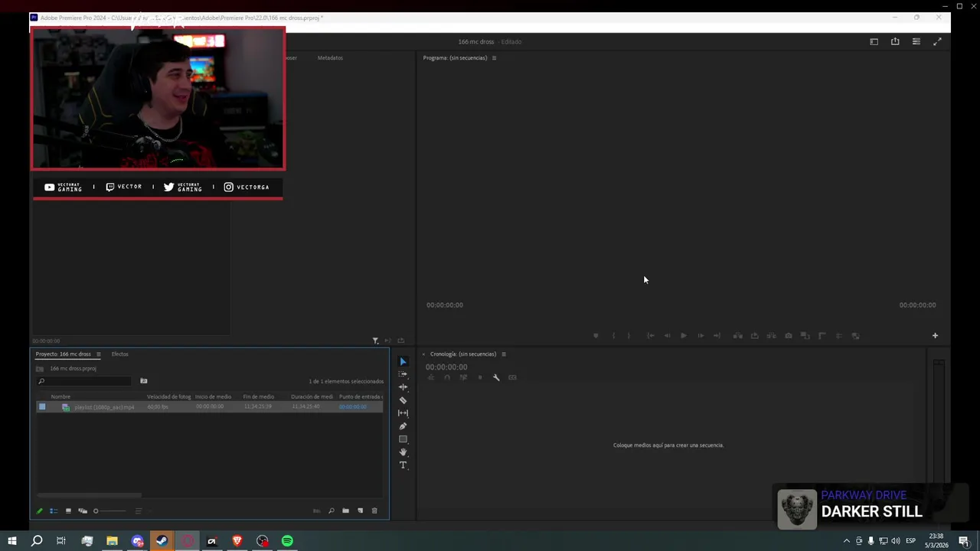Click the Quick Export share icon
The width and height of the screenshot is (980, 551).
[x=895, y=42]
